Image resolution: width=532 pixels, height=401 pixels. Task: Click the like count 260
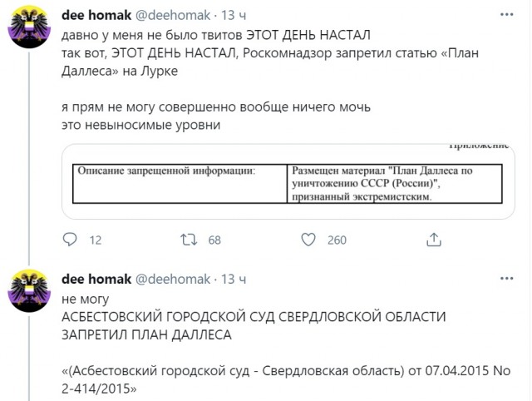pos(337,240)
